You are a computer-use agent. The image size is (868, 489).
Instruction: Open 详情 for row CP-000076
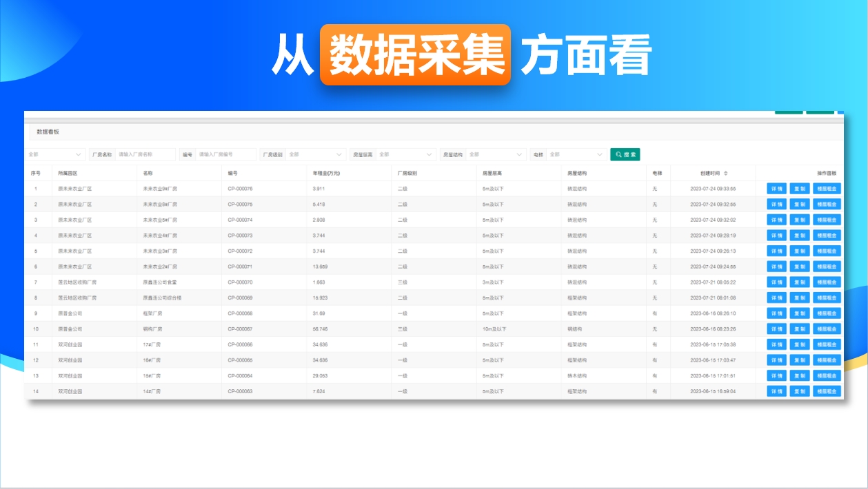tap(777, 189)
